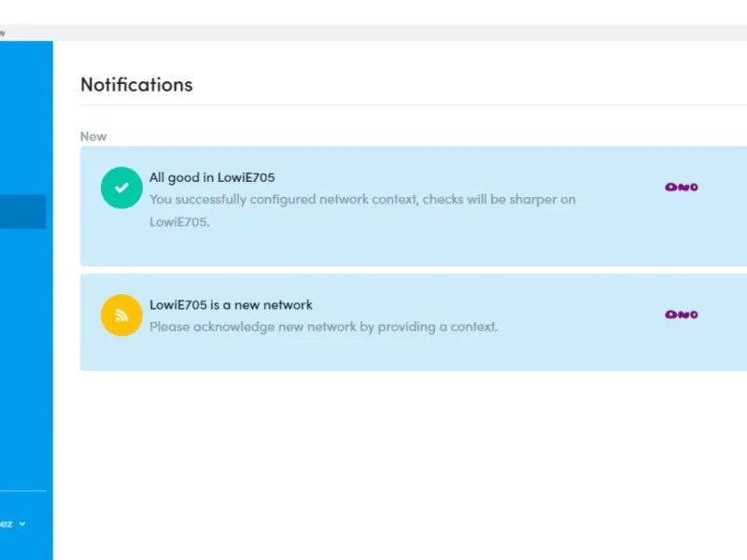Click the gray window title bar strip
Image resolution: width=747 pixels, height=560 pixels.
tap(373, 33)
